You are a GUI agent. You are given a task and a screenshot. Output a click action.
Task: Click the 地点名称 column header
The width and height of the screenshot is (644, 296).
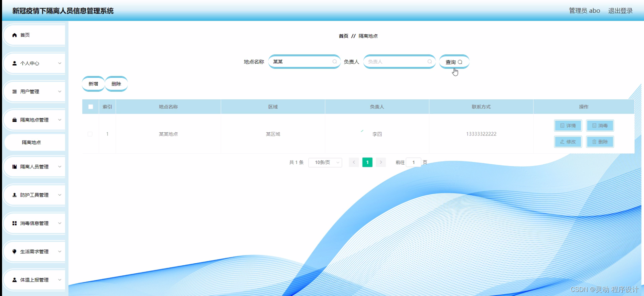pos(168,107)
